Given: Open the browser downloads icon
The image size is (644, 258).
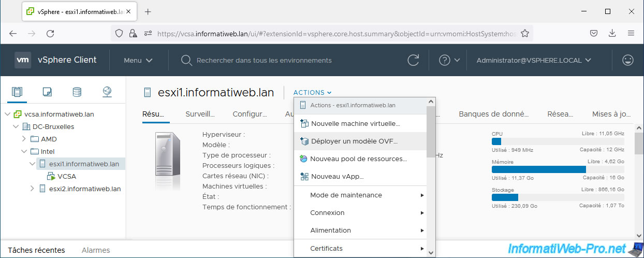Looking at the screenshot, I should (x=612, y=33).
